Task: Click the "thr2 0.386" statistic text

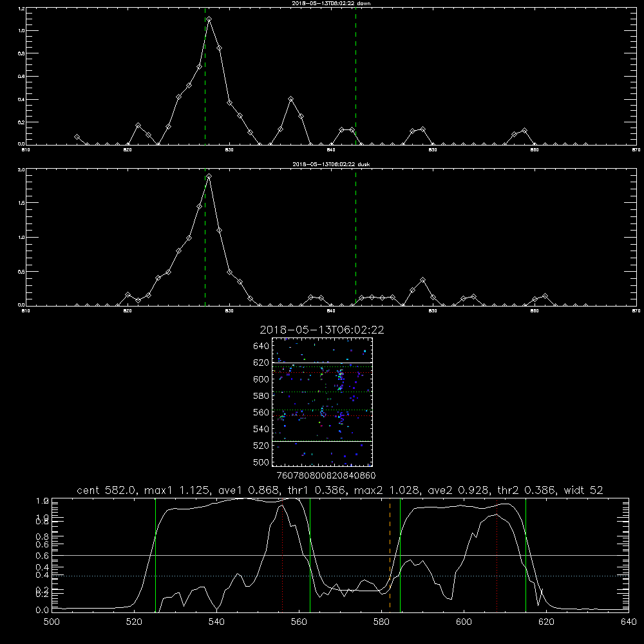Action: pyautogui.click(x=527, y=490)
